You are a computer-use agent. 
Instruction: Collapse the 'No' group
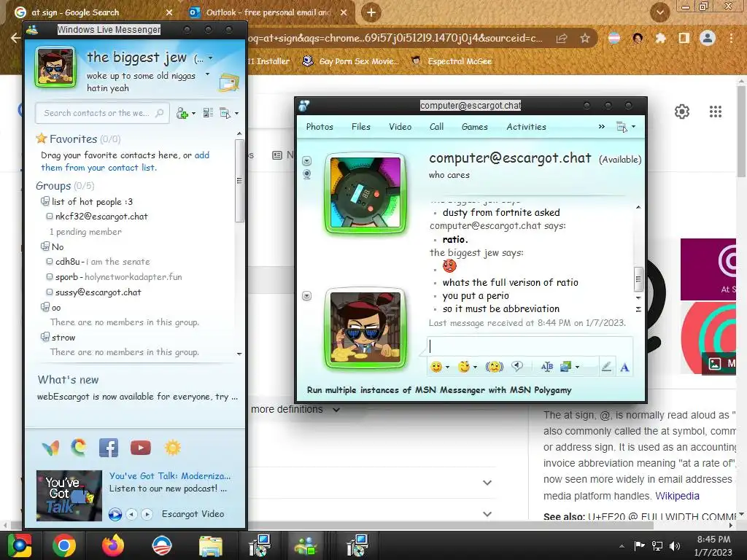[44, 246]
